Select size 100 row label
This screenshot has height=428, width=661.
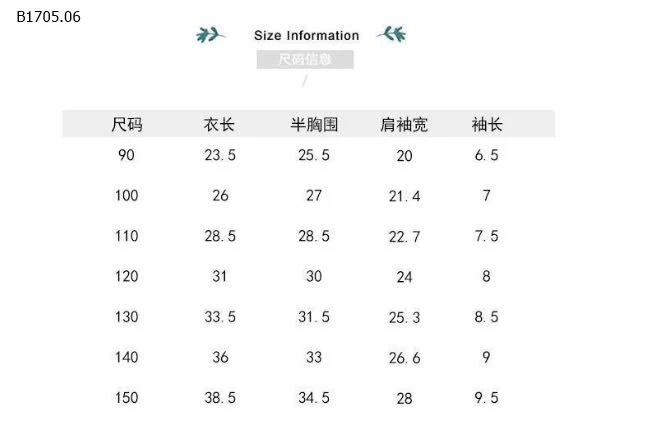point(126,196)
